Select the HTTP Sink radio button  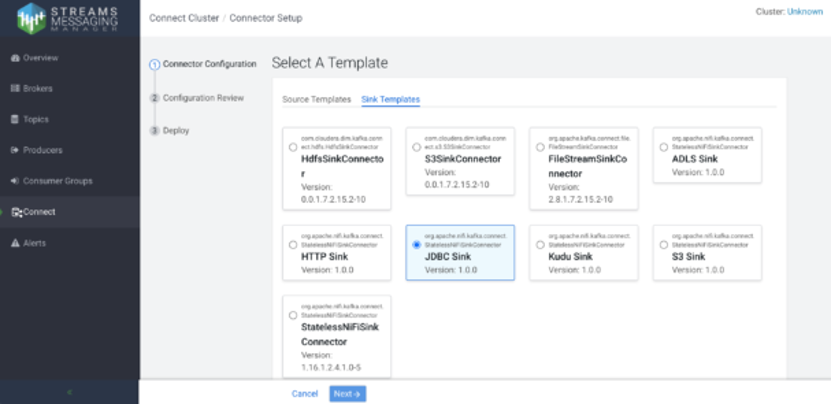point(293,245)
